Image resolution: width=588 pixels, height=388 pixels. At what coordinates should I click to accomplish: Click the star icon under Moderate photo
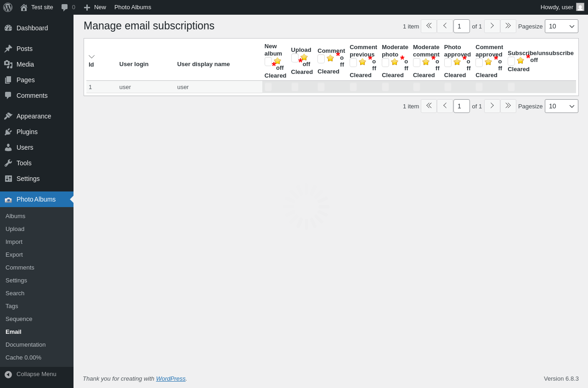395,62
